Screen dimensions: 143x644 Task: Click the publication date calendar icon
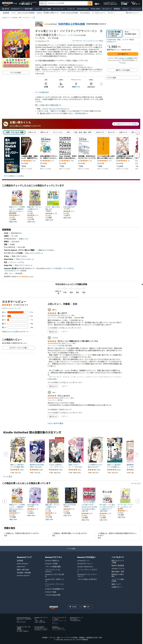[x=91, y=84]
